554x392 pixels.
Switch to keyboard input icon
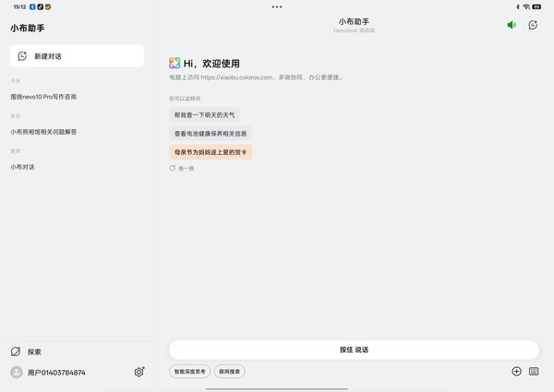(x=534, y=371)
